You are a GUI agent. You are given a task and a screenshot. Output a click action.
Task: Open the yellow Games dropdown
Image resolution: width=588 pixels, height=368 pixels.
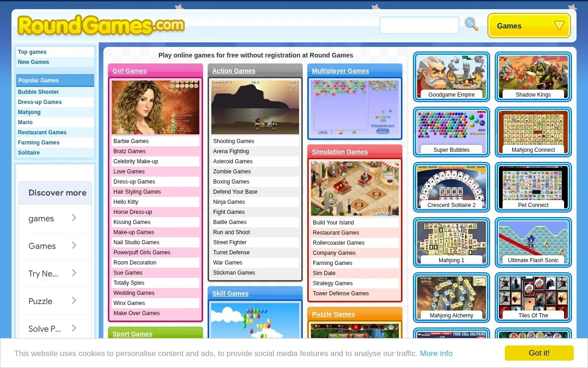click(529, 26)
